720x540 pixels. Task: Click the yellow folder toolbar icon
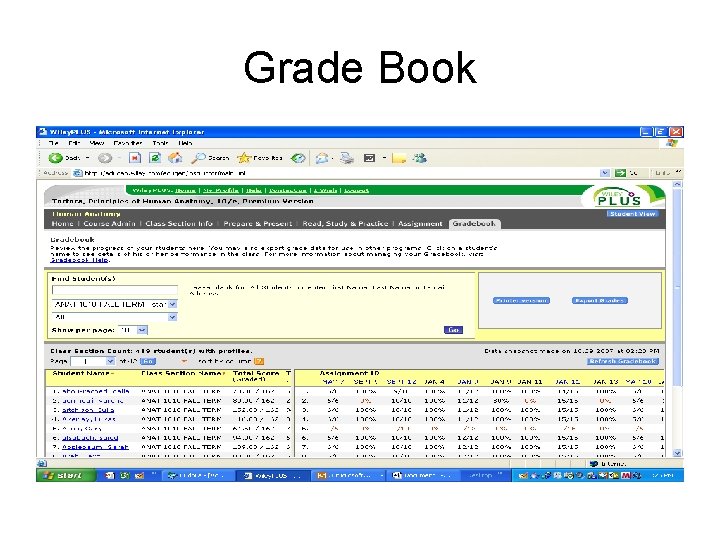pyautogui.click(x=399, y=158)
